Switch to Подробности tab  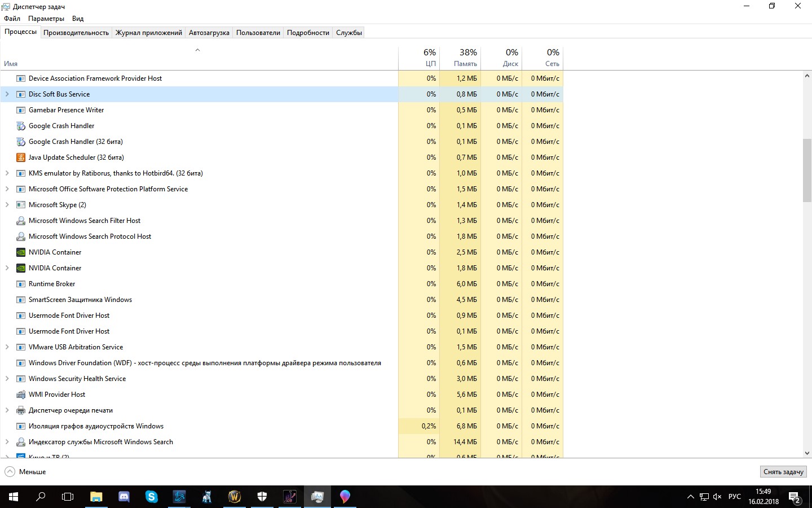(x=308, y=33)
